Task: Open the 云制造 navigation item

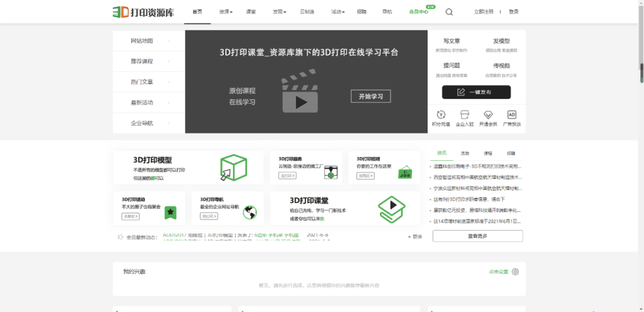Action: coord(307,12)
